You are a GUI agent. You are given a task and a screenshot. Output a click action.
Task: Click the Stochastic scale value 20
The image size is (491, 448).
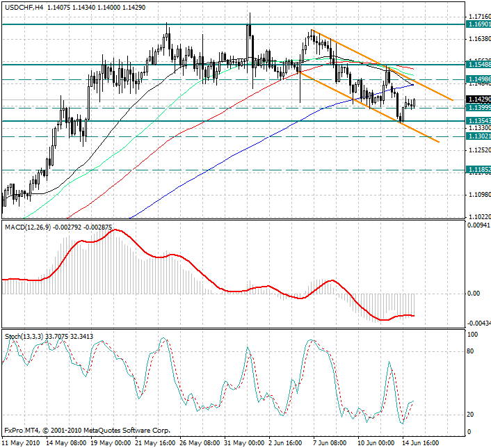[x=470, y=415]
